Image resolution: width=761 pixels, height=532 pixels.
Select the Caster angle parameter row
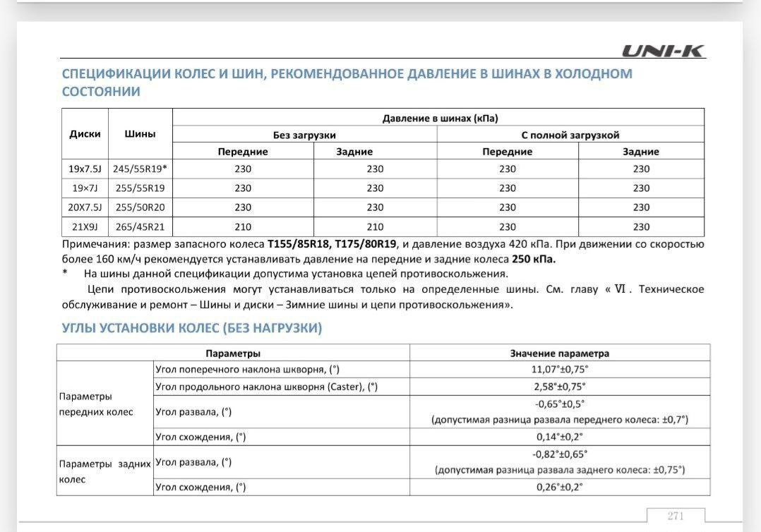click(x=266, y=387)
